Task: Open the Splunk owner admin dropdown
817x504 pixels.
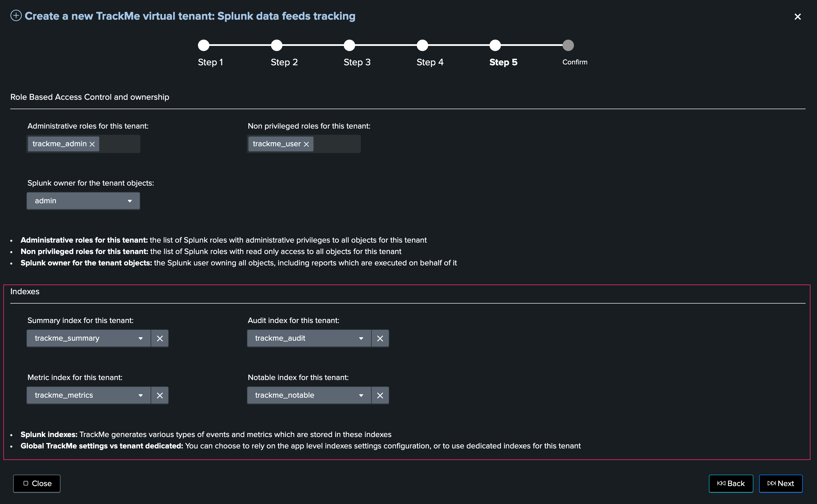Action: pos(83,201)
